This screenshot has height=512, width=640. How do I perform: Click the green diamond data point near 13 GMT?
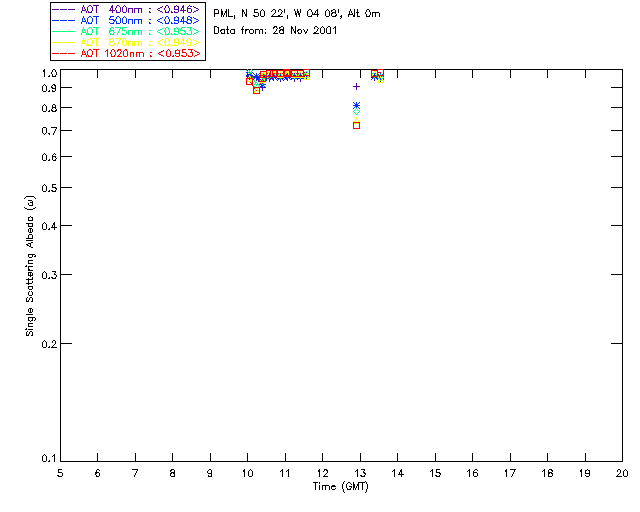(x=356, y=111)
